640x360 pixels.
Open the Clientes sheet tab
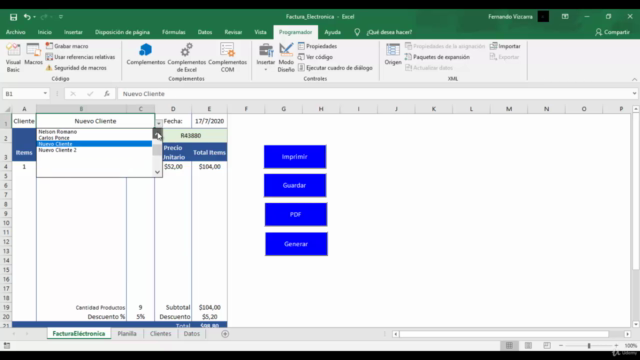160,333
